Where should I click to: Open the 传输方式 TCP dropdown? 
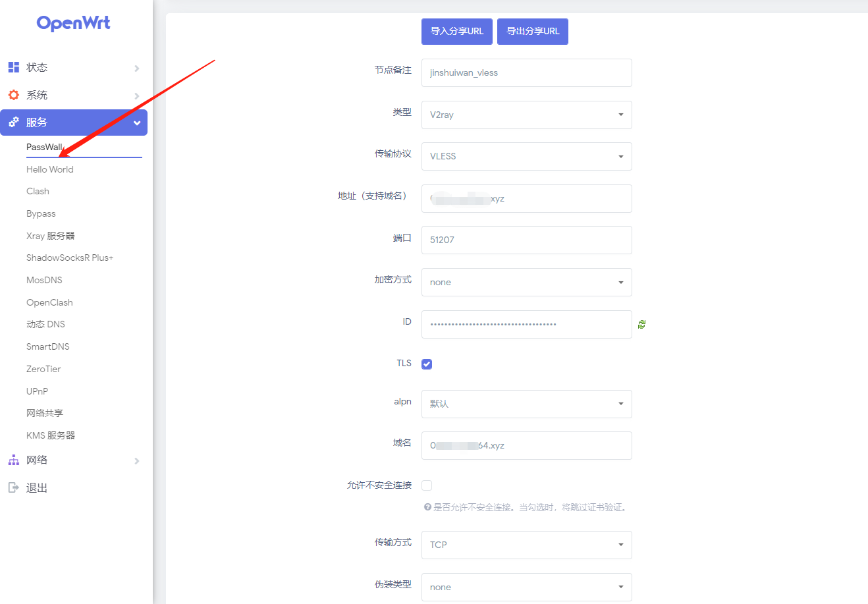[526, 545]
